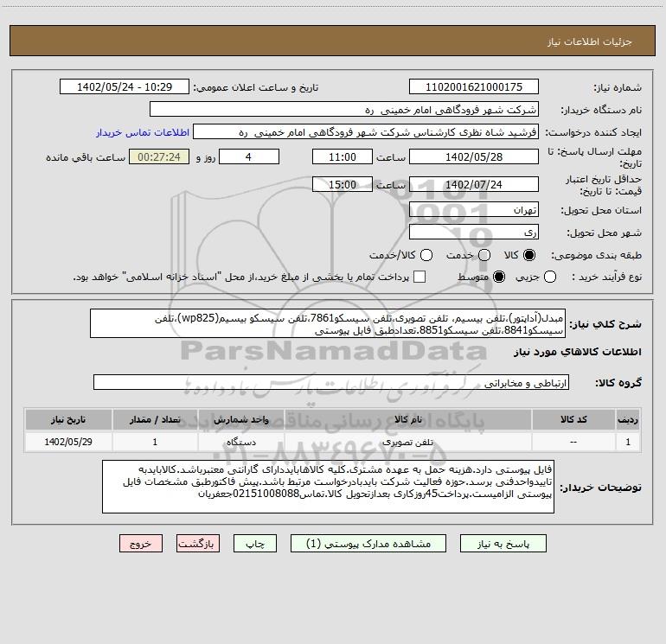Select the کالا/خدمت radio button
The image size is (666, 644).
[426, 255]
